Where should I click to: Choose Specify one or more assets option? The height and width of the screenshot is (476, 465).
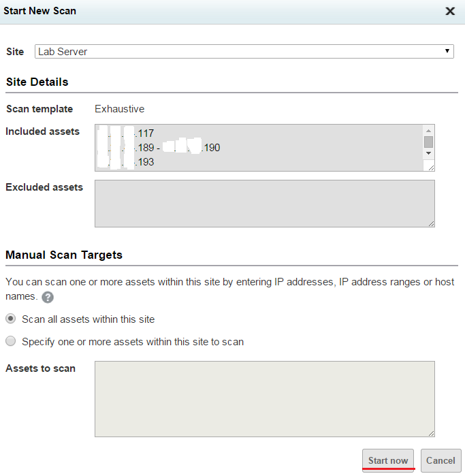tap(11, 342)
